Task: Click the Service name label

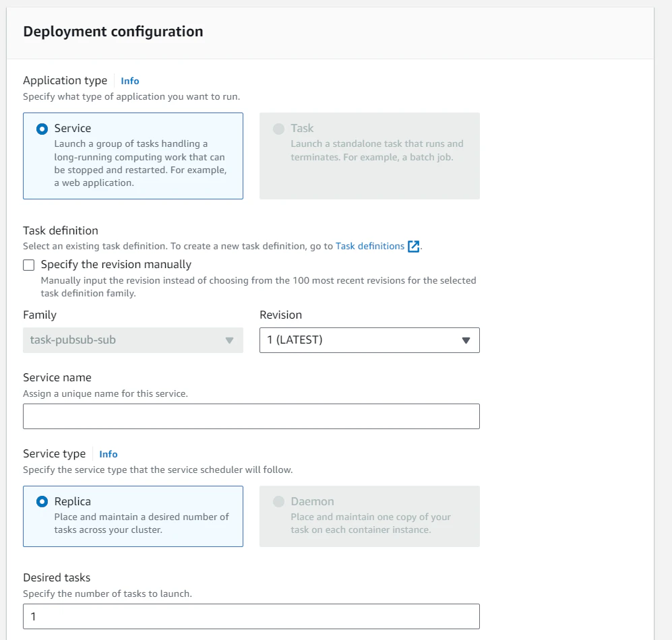Action: click(57, 378)
